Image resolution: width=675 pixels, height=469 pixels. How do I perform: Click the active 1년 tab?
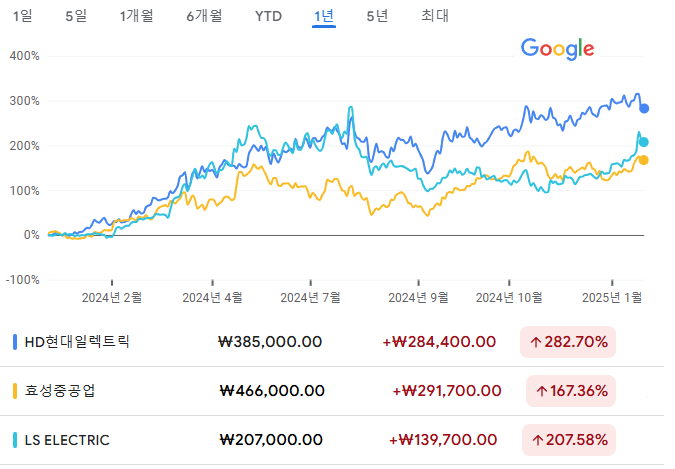324,16
